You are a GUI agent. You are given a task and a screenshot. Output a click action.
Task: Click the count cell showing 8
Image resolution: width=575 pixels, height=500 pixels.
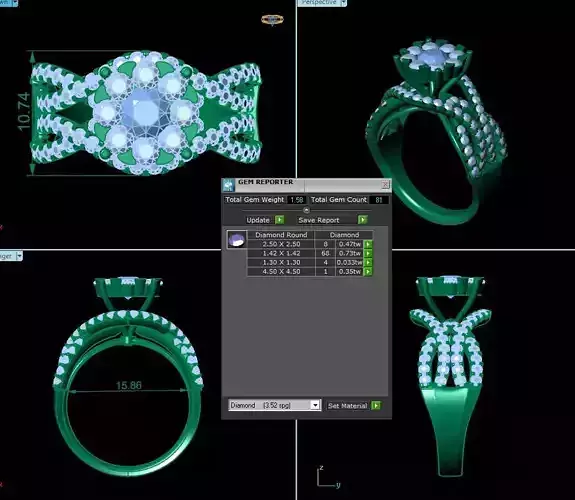(325, 244)
